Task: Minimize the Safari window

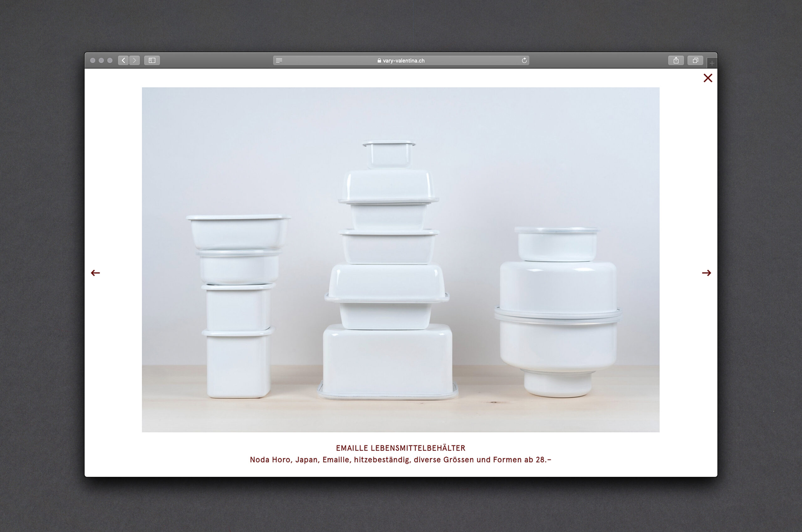Action: pos(101,60)
